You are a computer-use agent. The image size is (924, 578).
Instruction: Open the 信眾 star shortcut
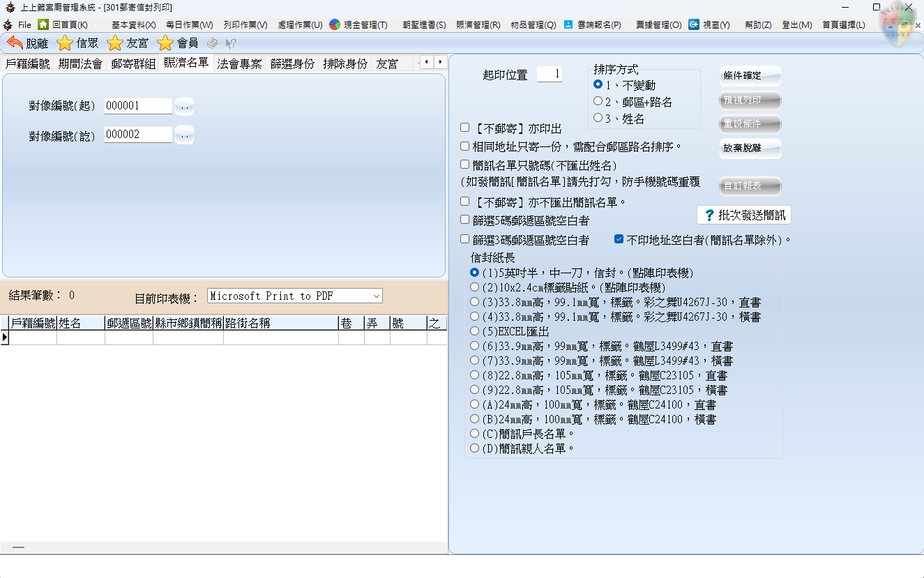(x=65, y=43)
